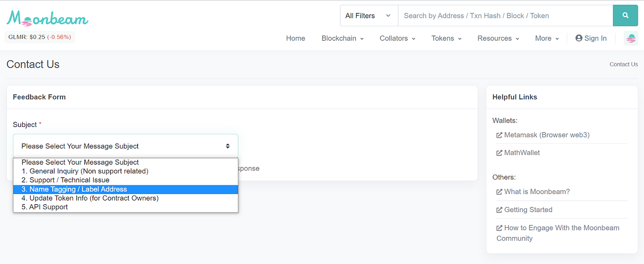Open the 'What is Moonbeam?' link
Viewport: 644px width, 264px height.
click(533, 192)
